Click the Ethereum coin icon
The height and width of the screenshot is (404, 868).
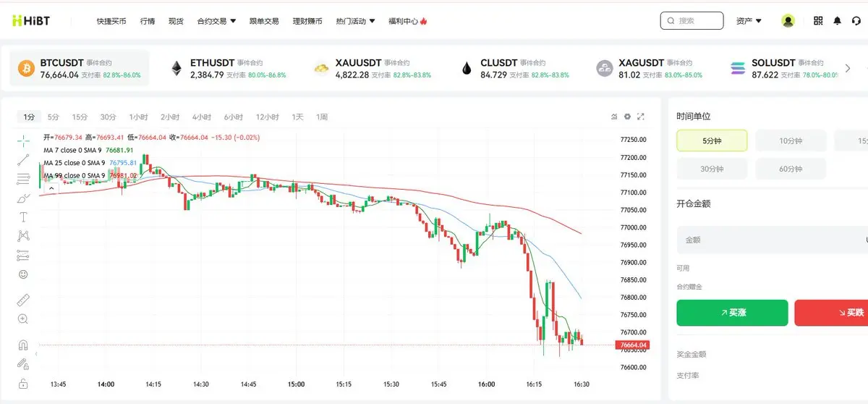coord(176,69)
